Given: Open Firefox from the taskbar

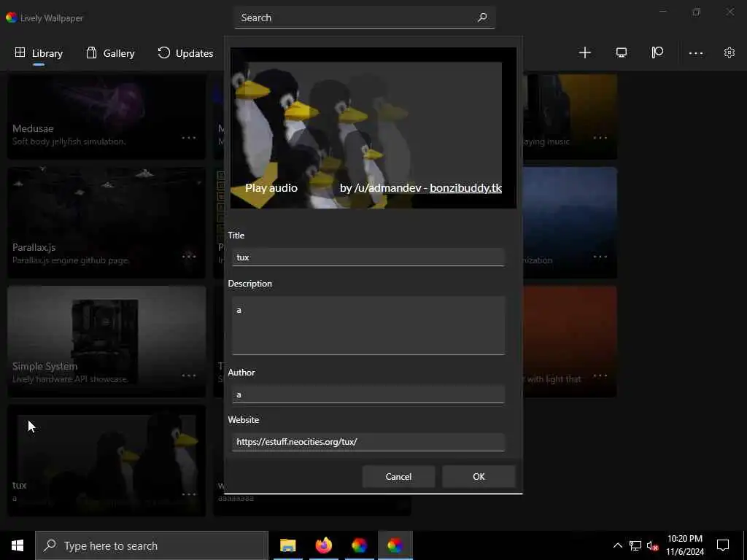Looking at the screenshot, I should coord(323,545).
